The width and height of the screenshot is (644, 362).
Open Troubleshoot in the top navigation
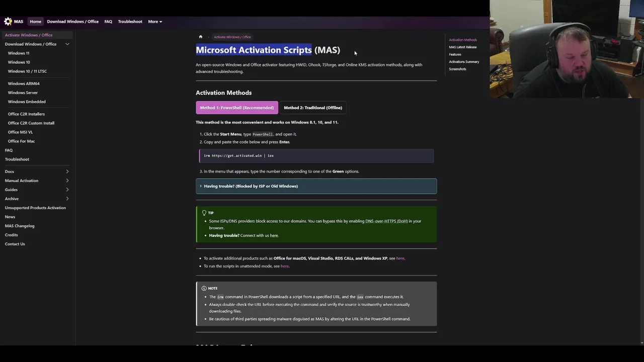tap(130, 22)
